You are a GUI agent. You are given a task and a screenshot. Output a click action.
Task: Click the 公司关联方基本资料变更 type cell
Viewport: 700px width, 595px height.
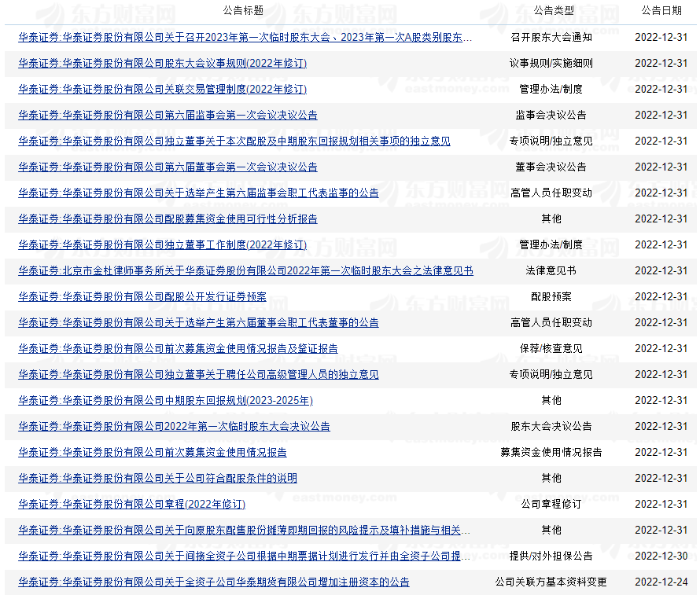click(x=551, y=582)
